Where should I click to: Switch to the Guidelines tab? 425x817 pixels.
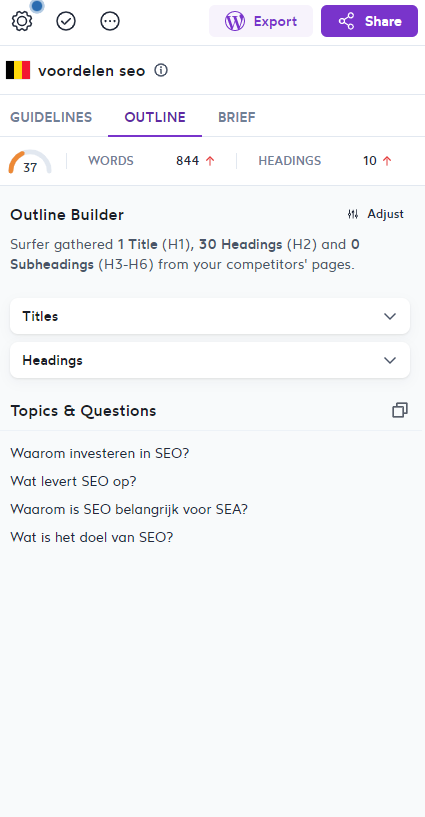tap(51, 117)
